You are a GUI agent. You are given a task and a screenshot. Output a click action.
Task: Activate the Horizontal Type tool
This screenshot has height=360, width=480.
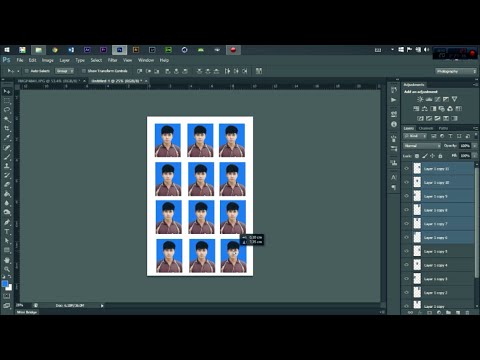click(x=7, y=231)
